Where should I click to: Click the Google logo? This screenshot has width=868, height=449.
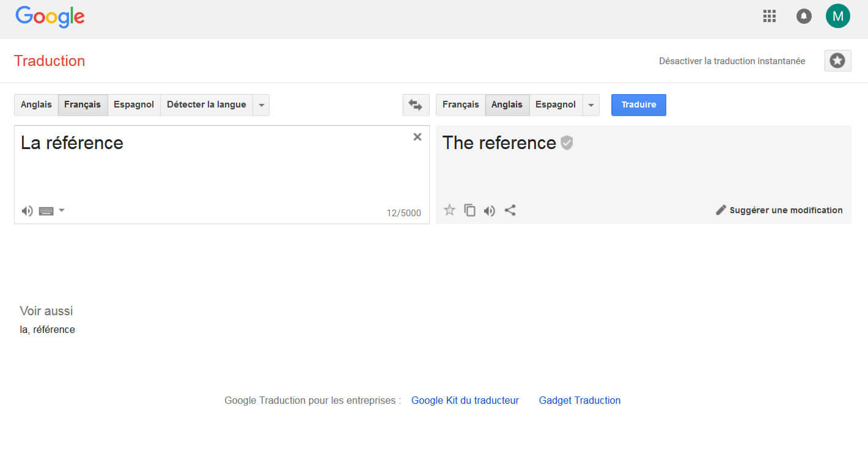click(x=50, y=17)
